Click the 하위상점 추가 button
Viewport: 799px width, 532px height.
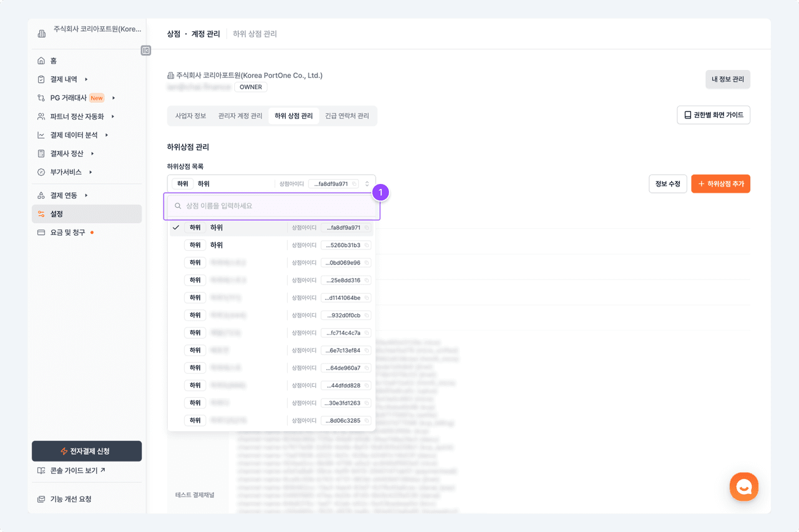(720, 184)
